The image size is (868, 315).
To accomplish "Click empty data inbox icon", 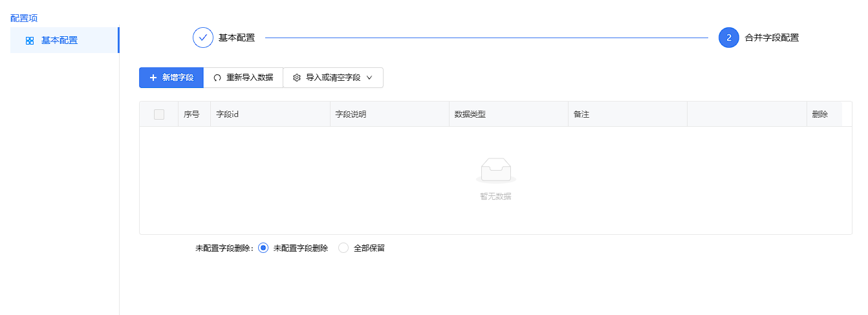I will (495, 171).
